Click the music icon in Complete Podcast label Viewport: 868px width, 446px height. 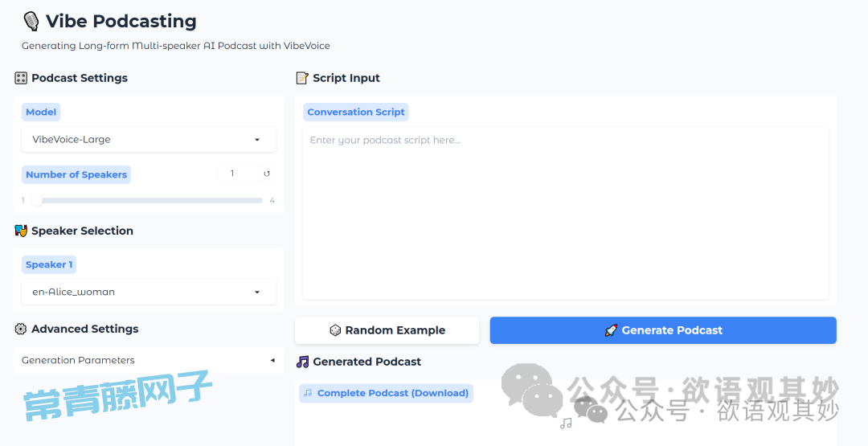pyautogui.click(x=308, y=393)
